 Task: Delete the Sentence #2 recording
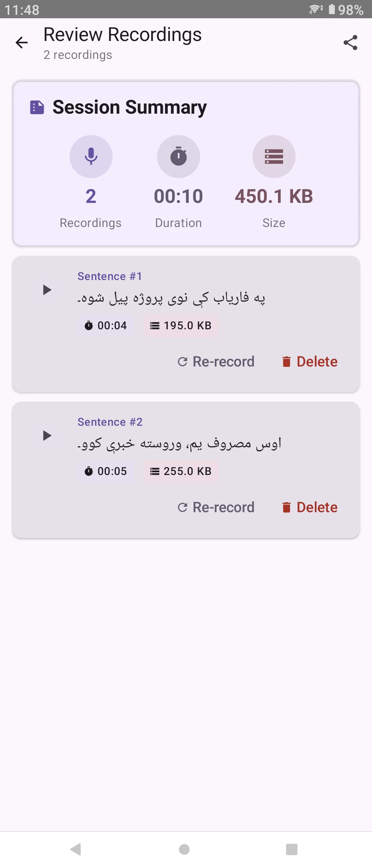[309, 507]
